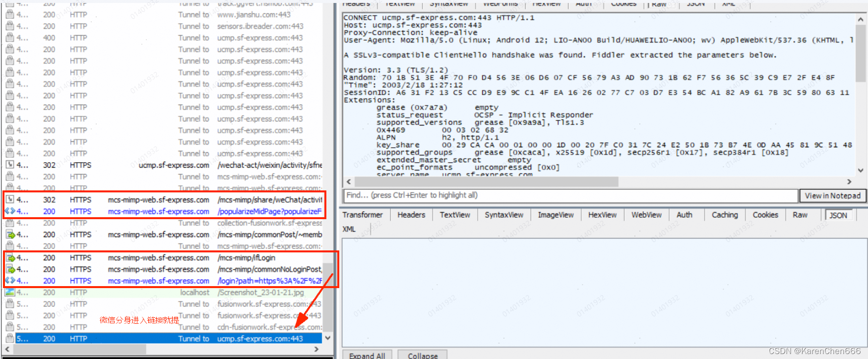Click lock icon of sensors.ibreader.com:443 row
The image size is (868, 359).
9,26
